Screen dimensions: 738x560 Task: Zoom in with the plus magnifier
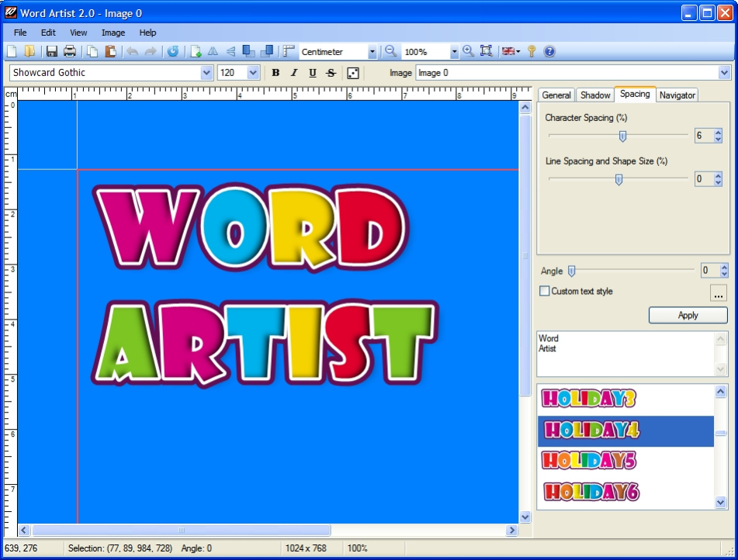(468, 51)
